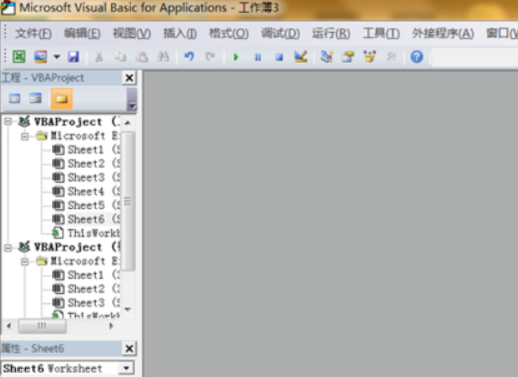Open the 视图(V) menu
Image resolution: width=518 pixels, height=377 pixels.
tap(132, 34)
